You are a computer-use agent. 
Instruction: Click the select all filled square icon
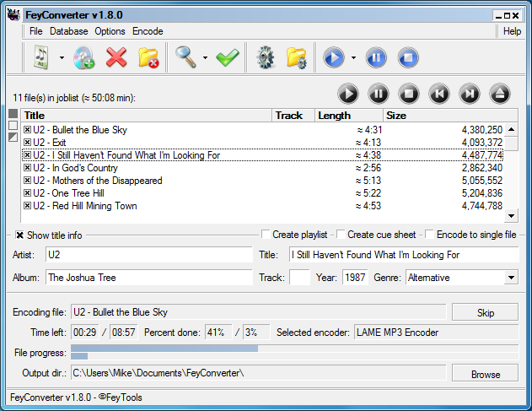[x=13, y=113]
